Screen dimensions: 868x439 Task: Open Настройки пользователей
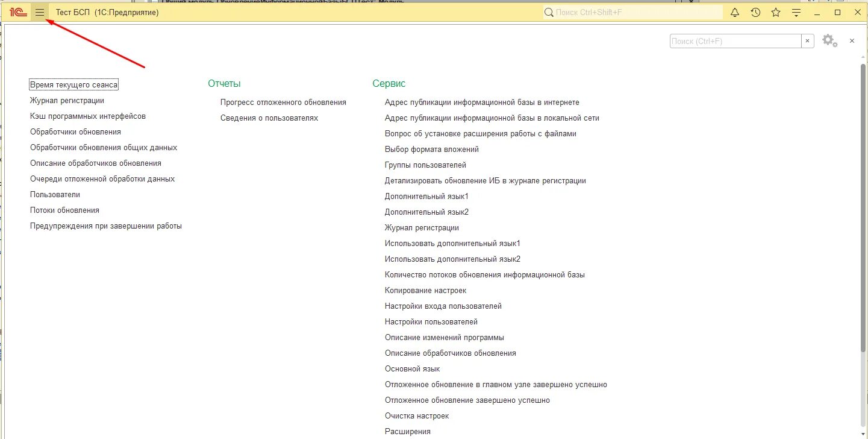click(431, 322)
